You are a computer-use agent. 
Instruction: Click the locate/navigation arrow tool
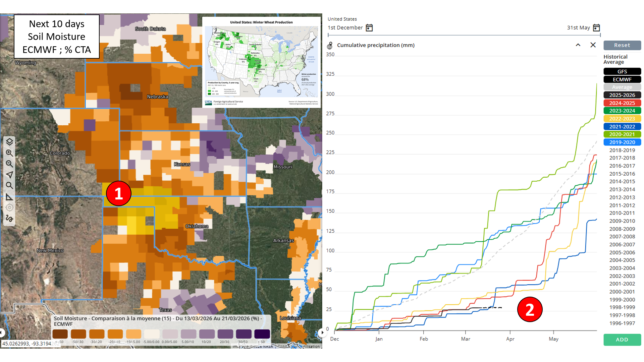pos(9,175)
